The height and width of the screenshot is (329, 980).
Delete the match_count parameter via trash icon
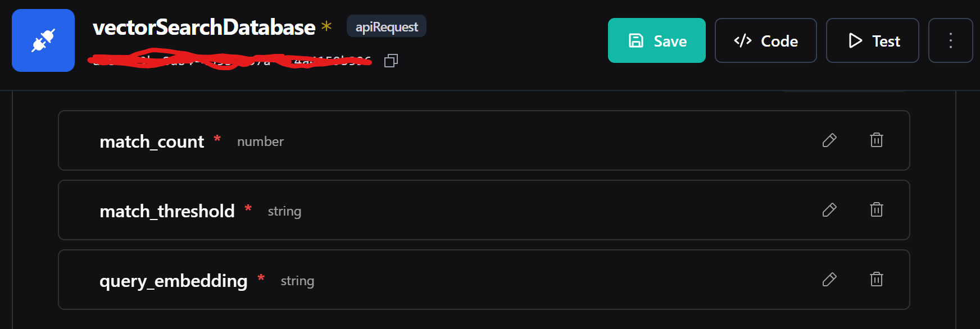click(877, 140)
